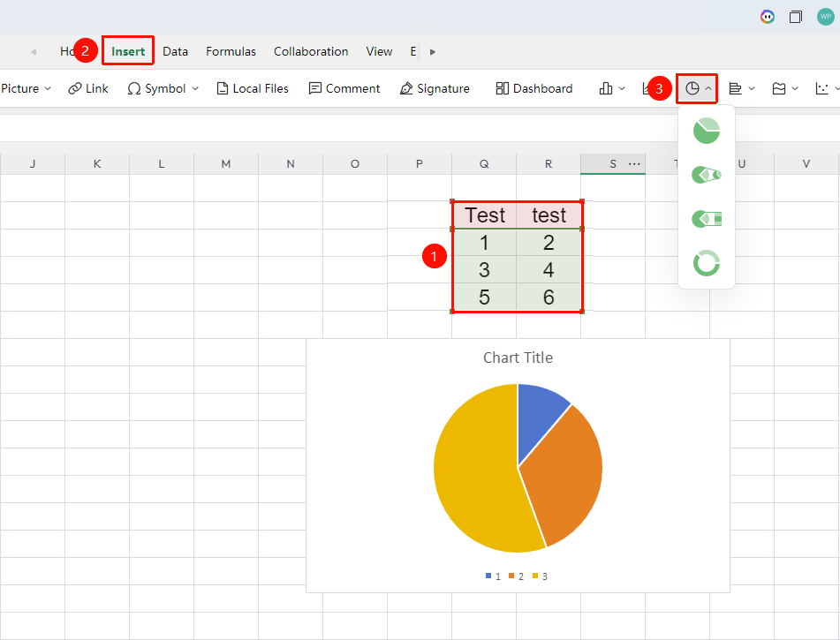Expand the Symbol dropdown arrow
Screen dimensions: 840x640
[195, 88]
